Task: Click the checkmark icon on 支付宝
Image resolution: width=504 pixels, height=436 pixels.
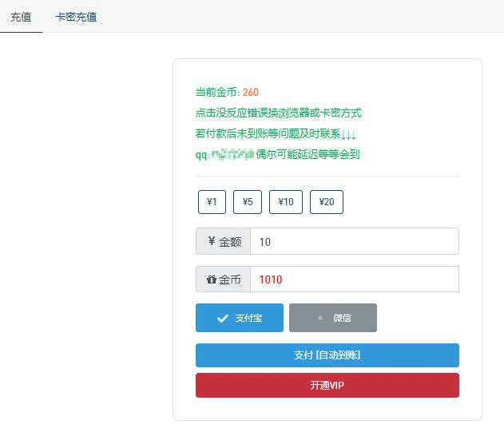Action: (x=223, y=318)
